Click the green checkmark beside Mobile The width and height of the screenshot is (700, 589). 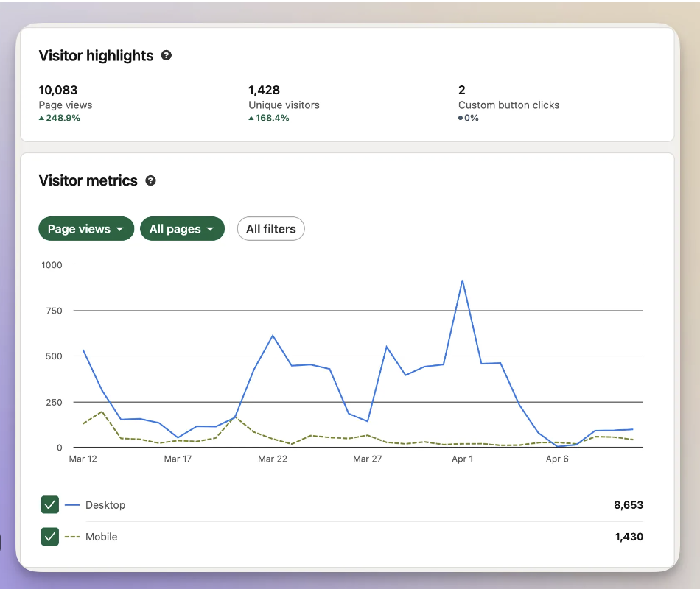(x=49, y=537)
